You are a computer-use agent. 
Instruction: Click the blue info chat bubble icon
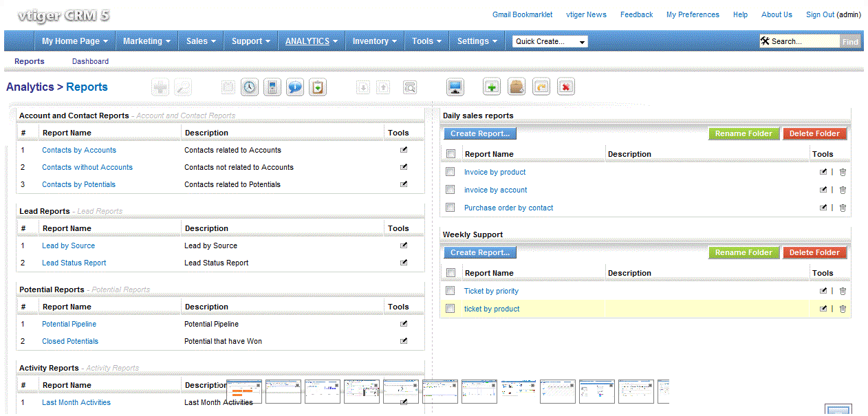click(295, 87)
